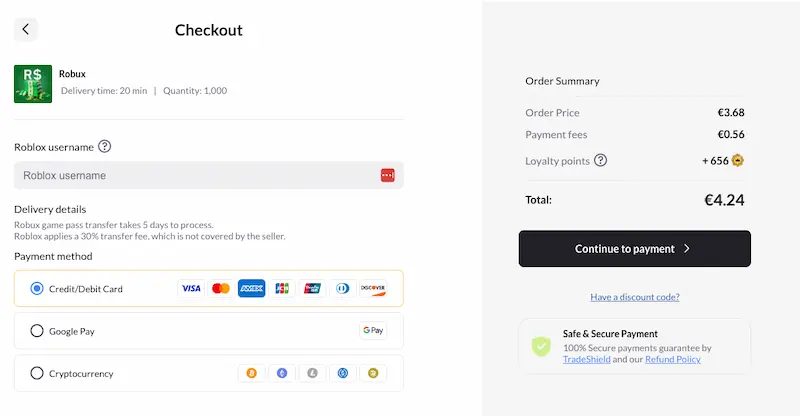Click the red password manager icon
Image resolution: width=800 pixels, height=416 pixels.
[388, 176]
